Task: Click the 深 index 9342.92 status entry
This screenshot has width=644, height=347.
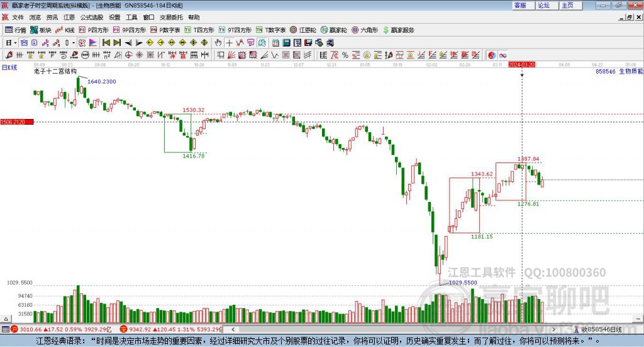Action: [171, 329]
